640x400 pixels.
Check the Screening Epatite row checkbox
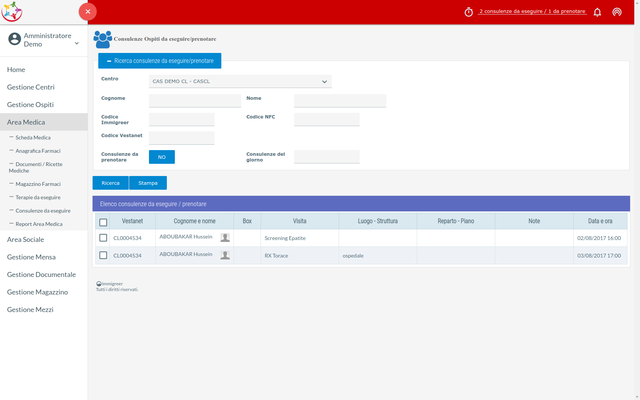point(103,238)
